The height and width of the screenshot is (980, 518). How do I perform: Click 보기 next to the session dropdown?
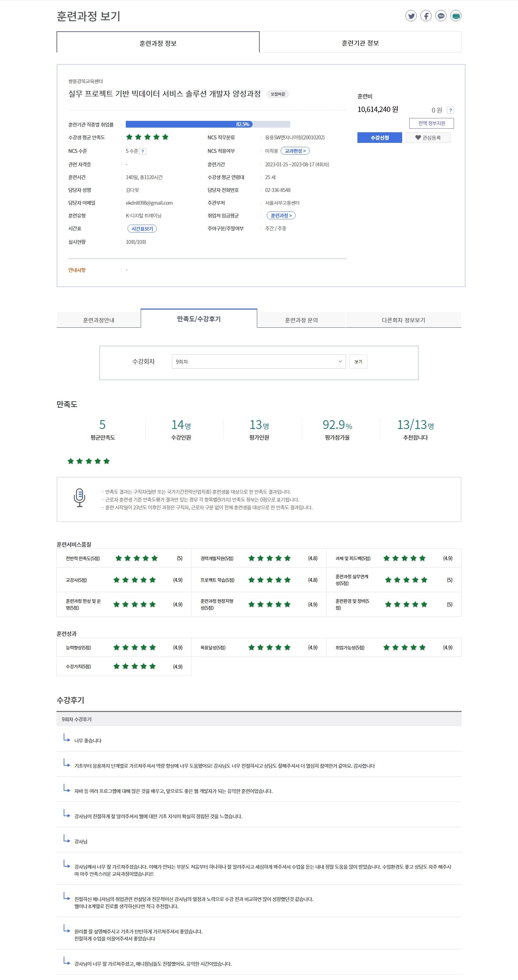pyautogui.click(x=358, y=362)
